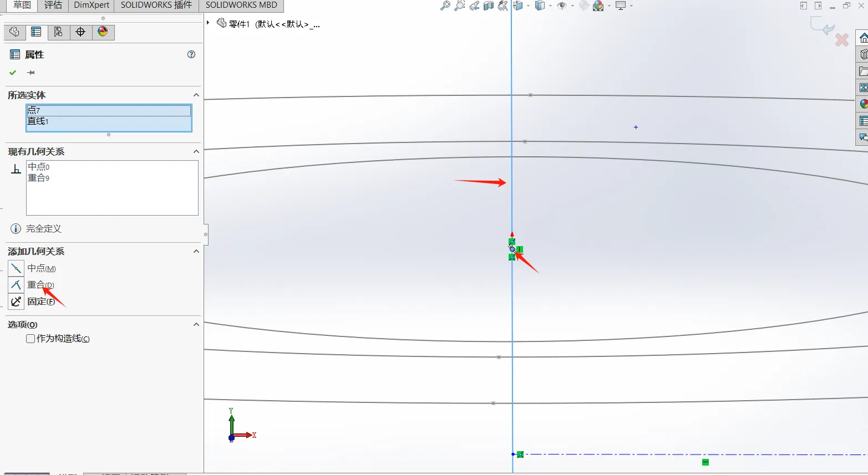Switch to the PropertyManager tab
868x475 pixels.
click(36, 32)
